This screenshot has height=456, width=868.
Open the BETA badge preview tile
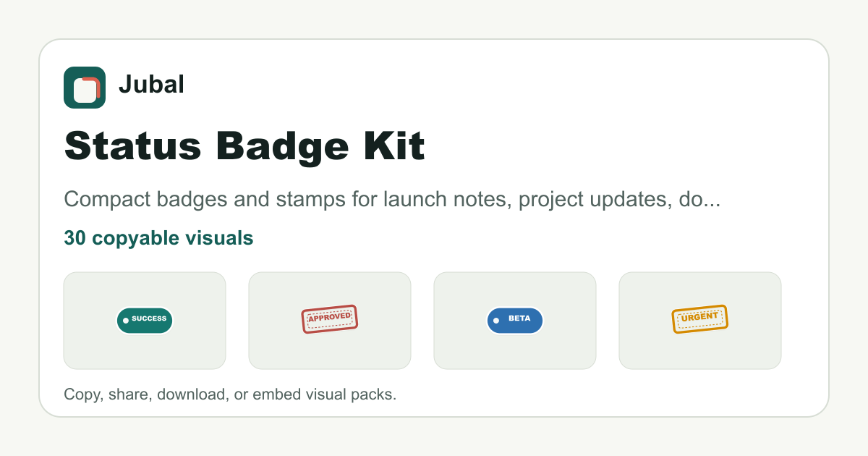[x=515, y=321]
